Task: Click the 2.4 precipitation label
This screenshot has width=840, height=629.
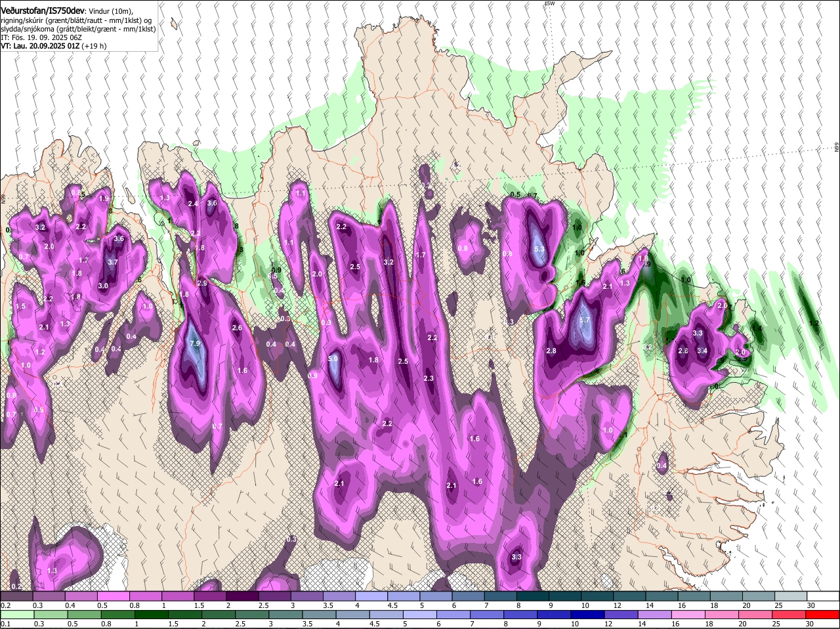Action: [x=193, y=204]
